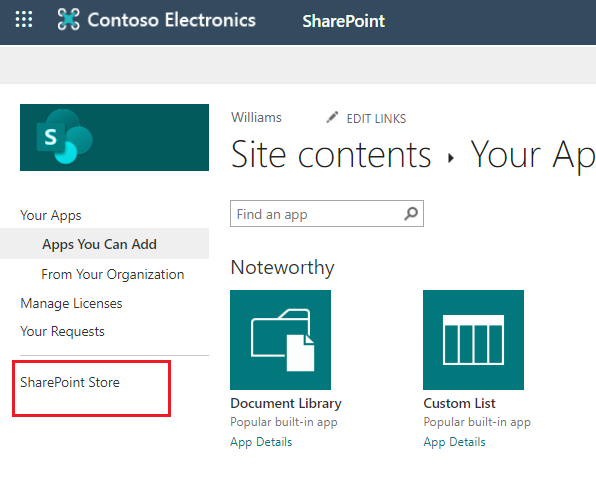Click the Contoso Electronics logo icon
The width and height of the screenshot is (596, 485).
point(68,19)
